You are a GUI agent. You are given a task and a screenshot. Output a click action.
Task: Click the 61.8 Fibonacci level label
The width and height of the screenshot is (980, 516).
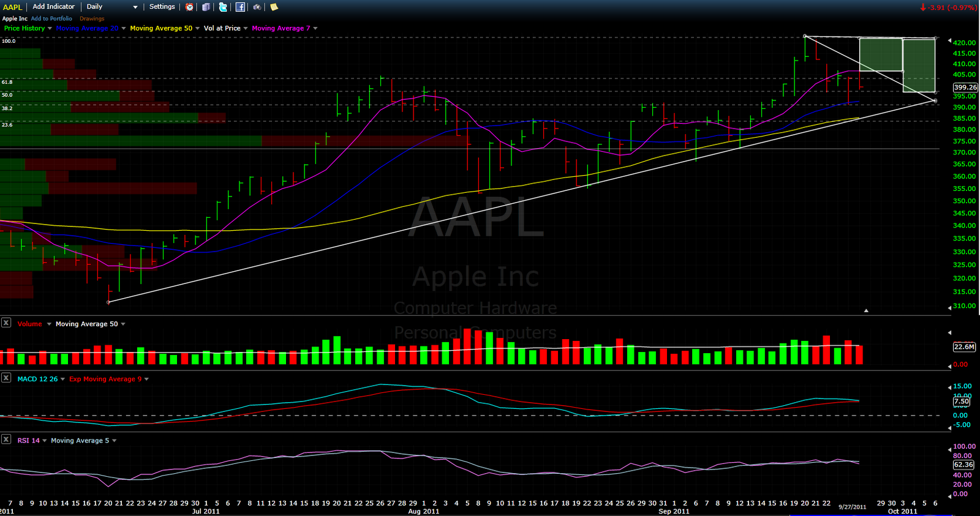click(x=7, y=81)
